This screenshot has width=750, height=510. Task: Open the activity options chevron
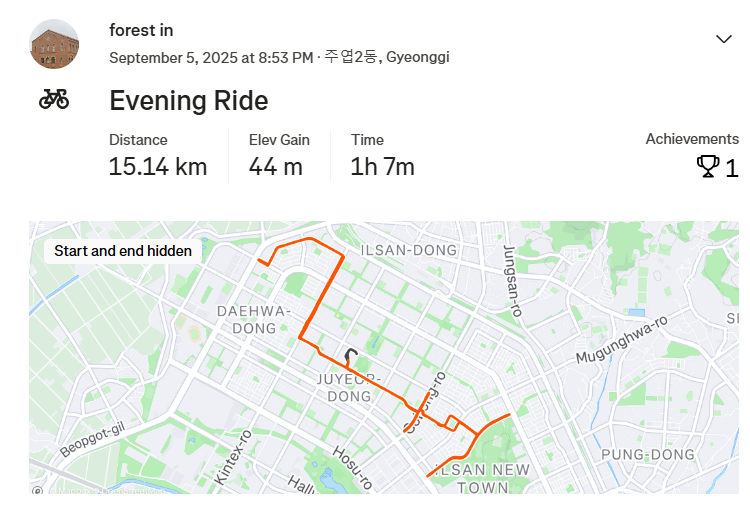pos(724,39)
